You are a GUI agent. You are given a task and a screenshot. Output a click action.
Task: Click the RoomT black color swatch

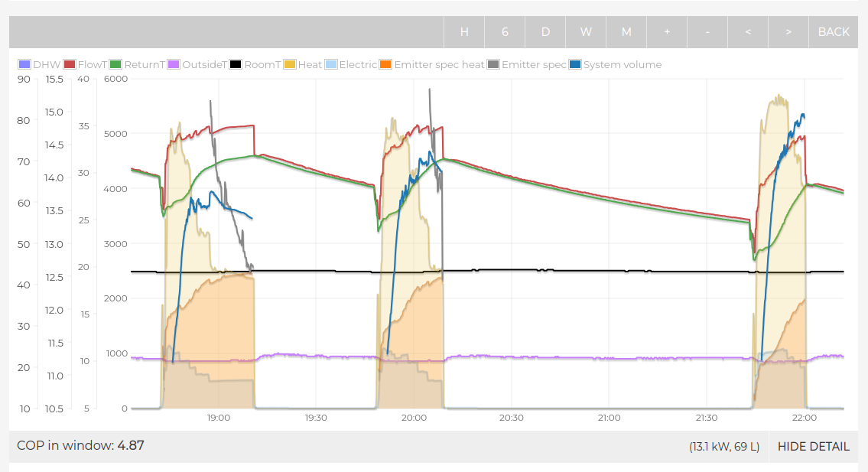point(236,65)
